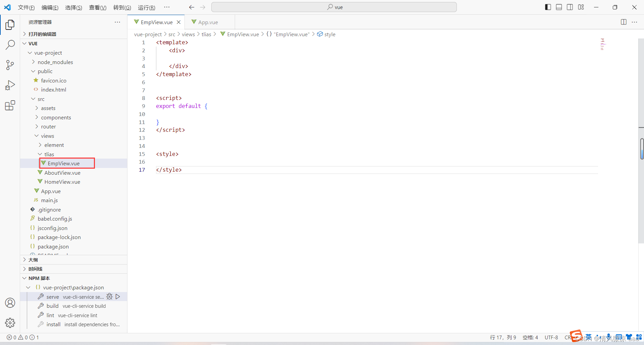Open the overflow menu ellipsis in menu bar
This screenshot has height=345, width=644.
[167, 7]
